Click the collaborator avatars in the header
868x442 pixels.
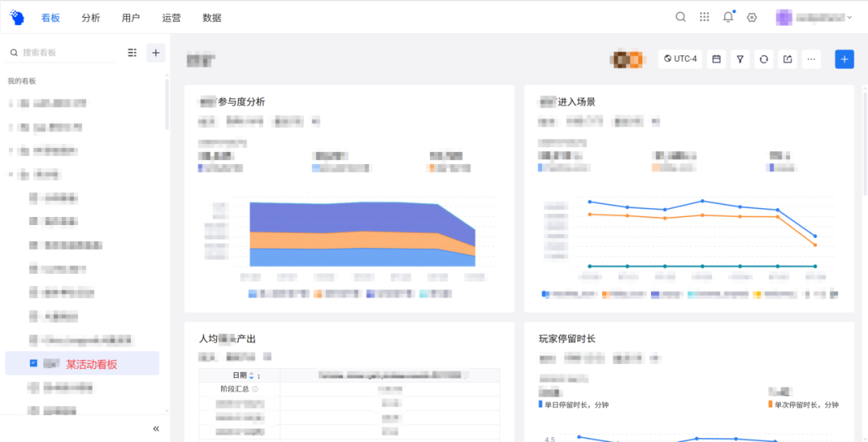[628, 59]
